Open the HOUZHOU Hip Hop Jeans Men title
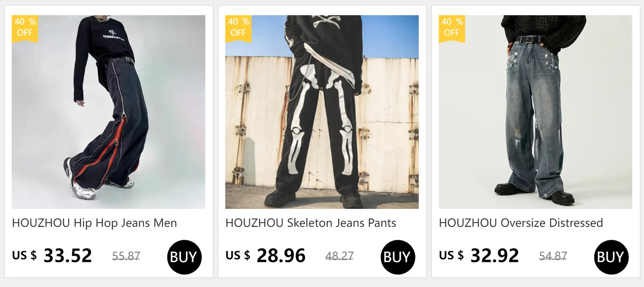Screen dimensions: 644x287 95,223
